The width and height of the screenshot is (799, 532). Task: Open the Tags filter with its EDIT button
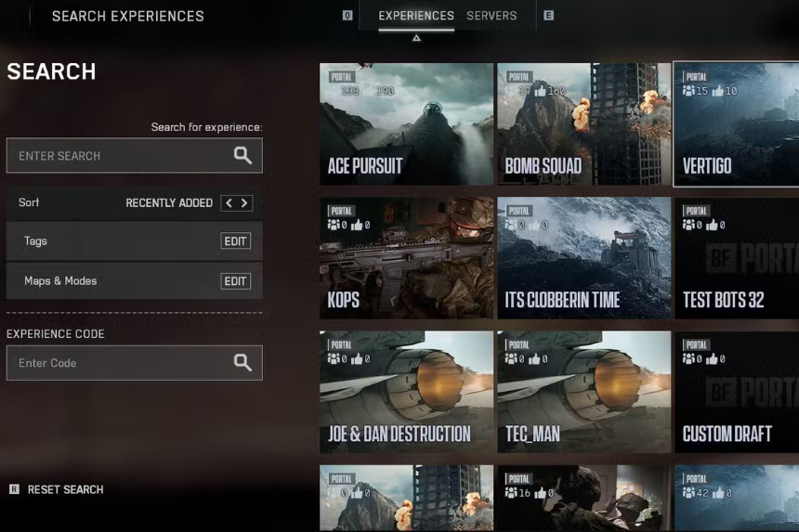pos(235,241)
